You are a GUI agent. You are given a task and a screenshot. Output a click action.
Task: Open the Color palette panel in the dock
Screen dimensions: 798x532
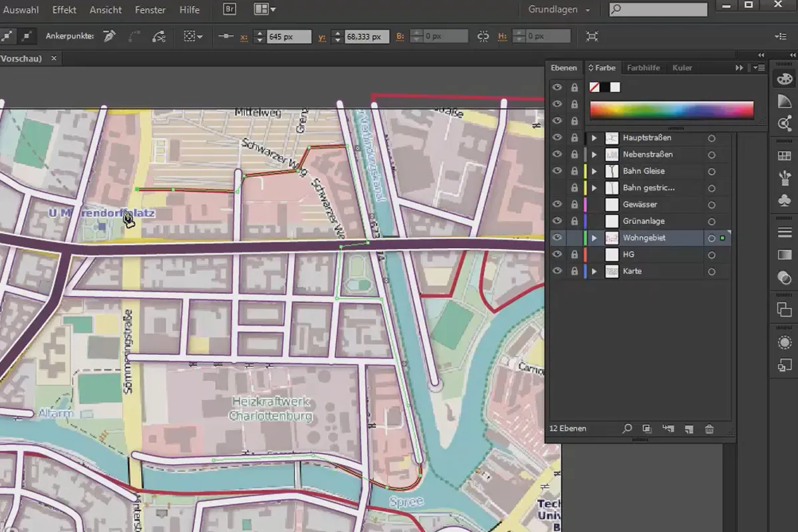[x=785, y=78]
